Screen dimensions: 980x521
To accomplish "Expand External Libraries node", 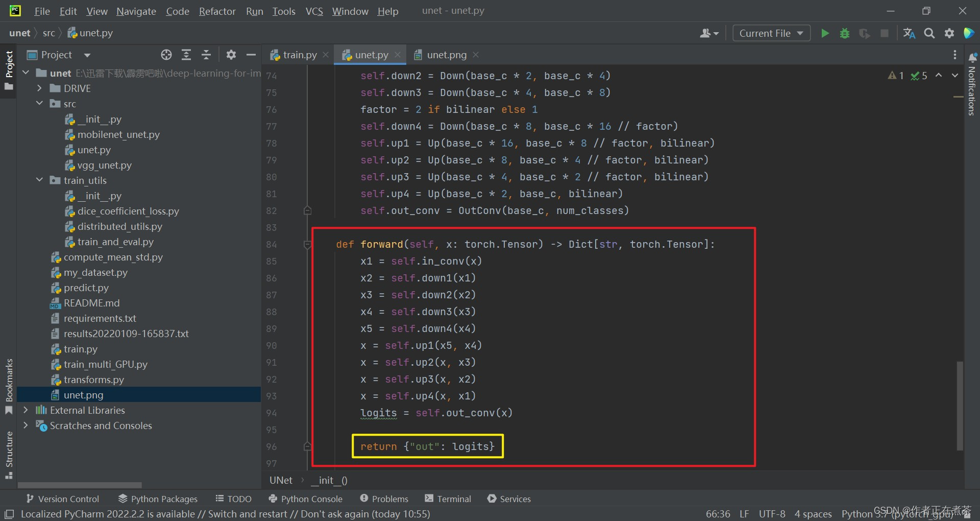I will (26, 410).
